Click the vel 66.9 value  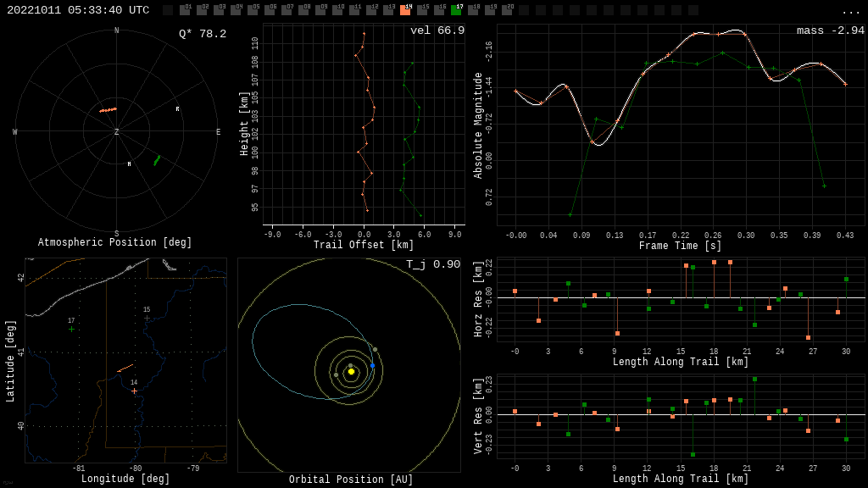[437, 30]
